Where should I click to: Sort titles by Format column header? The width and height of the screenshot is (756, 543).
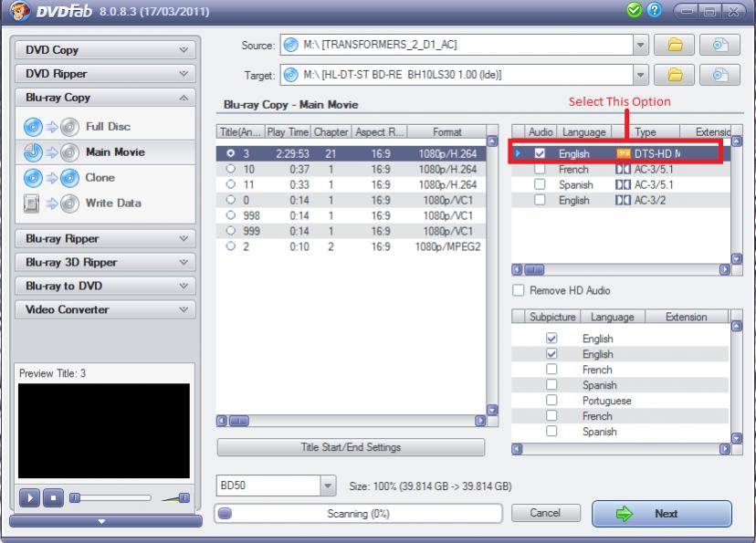pyautogui.click(x=447, y=132)
